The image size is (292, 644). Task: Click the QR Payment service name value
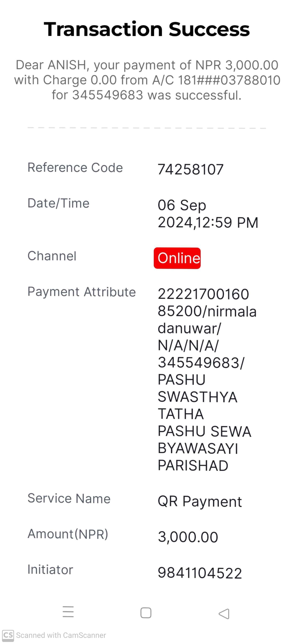click(x=200, y=501)
